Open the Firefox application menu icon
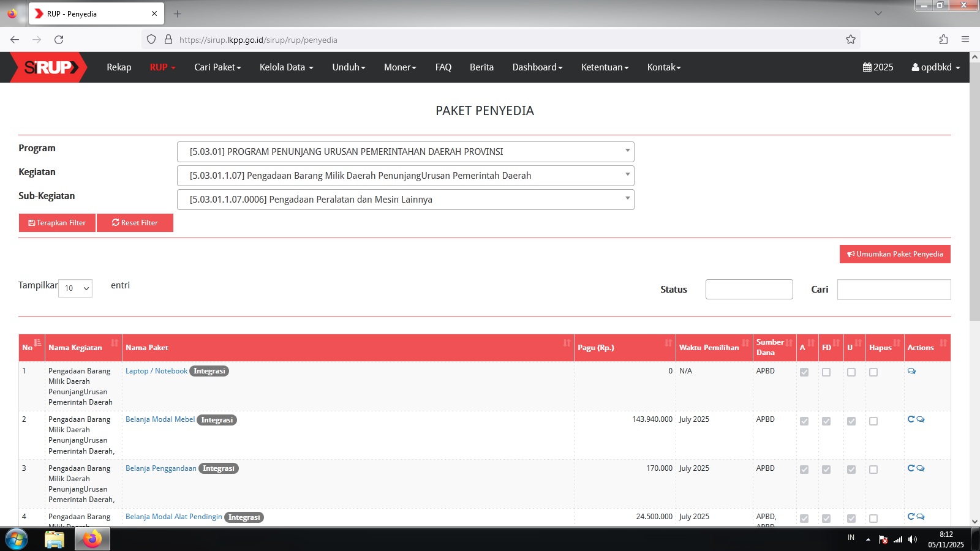980x551 pixels. (x=965, y=40)
